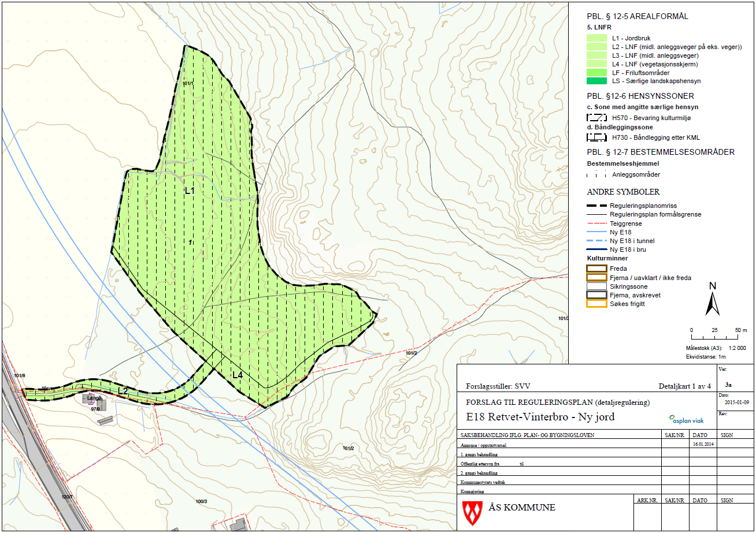Click the ARK.NR. column header
The width and height of the screenshot is (756, 533).
pyautogui.click(x=646, y=500)
